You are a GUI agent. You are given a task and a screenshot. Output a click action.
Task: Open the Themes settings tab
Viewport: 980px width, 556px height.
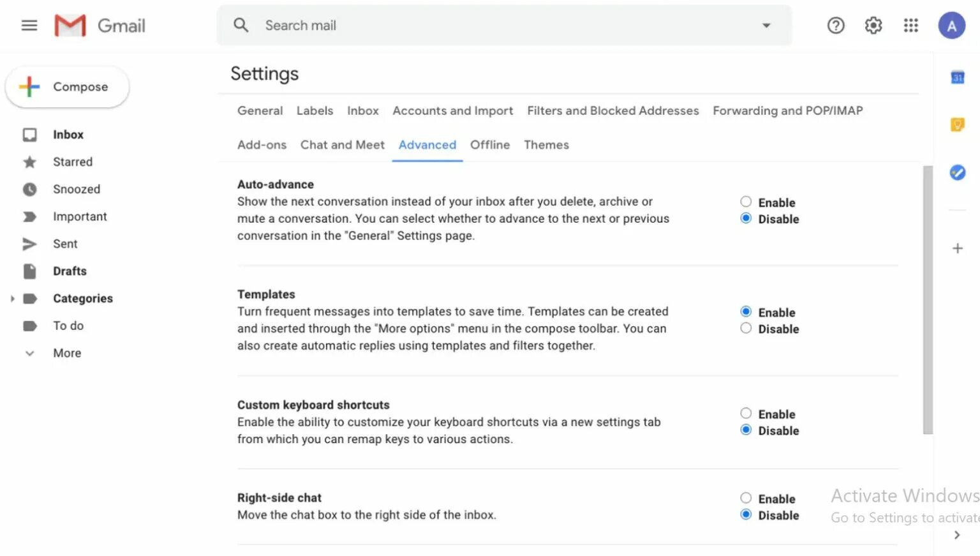tap(546, 145)
